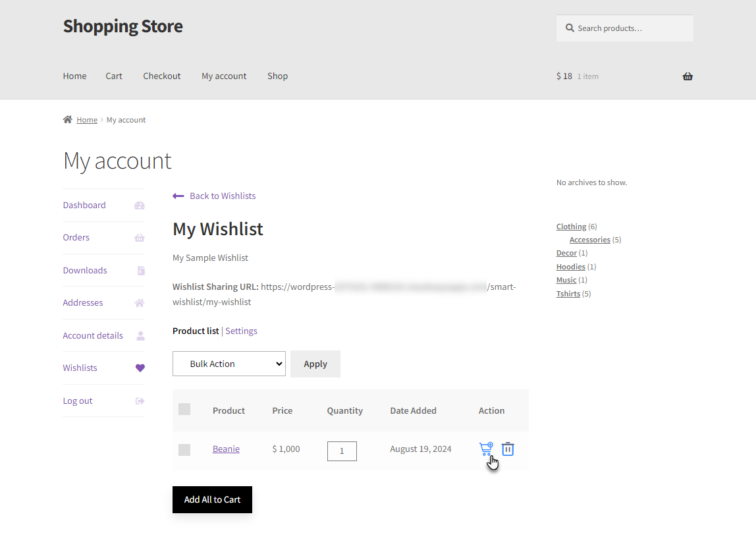This screenshot has height=558, width=756.
Task: Open the Account details link
Action: tap(93, 335)
